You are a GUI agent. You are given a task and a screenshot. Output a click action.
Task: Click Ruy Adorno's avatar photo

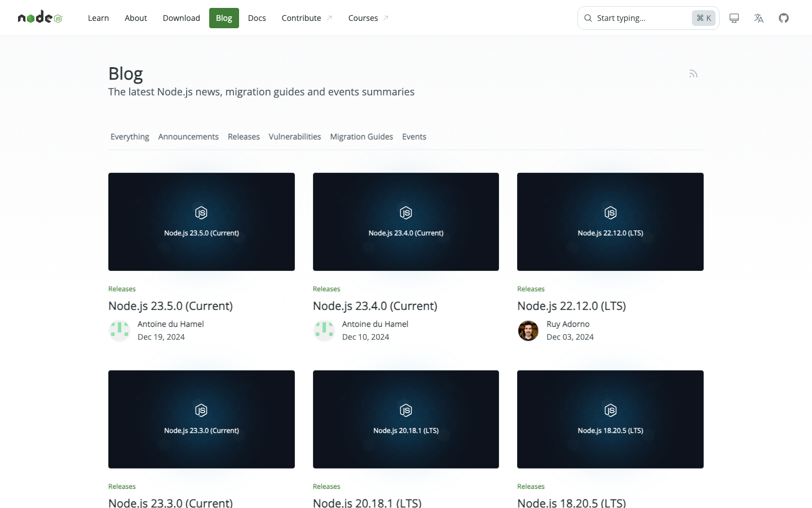click(x=528, y=330)
